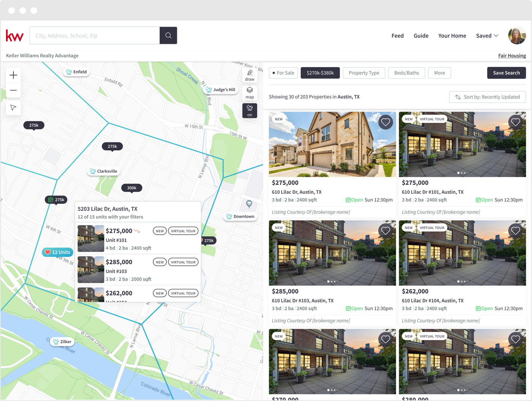
Task: Open Unit #103 thumbnail in map popup
Action: [91, 270]
